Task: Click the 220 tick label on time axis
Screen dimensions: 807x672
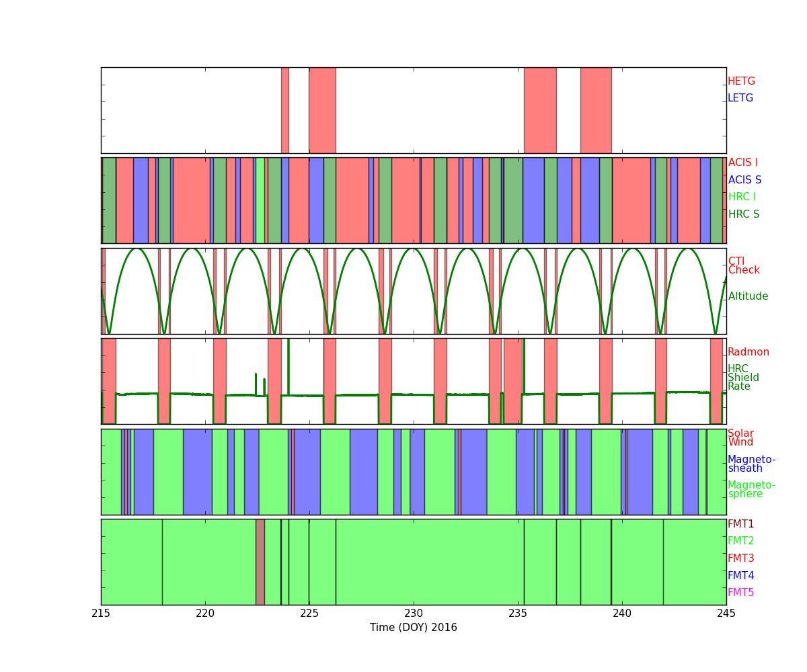Action: [205, 613]
